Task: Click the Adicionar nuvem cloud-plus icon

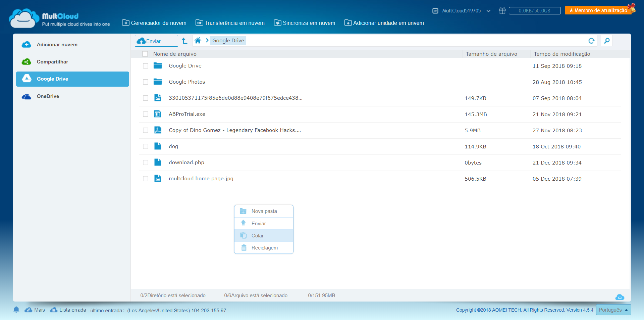Action: point(26,44)
